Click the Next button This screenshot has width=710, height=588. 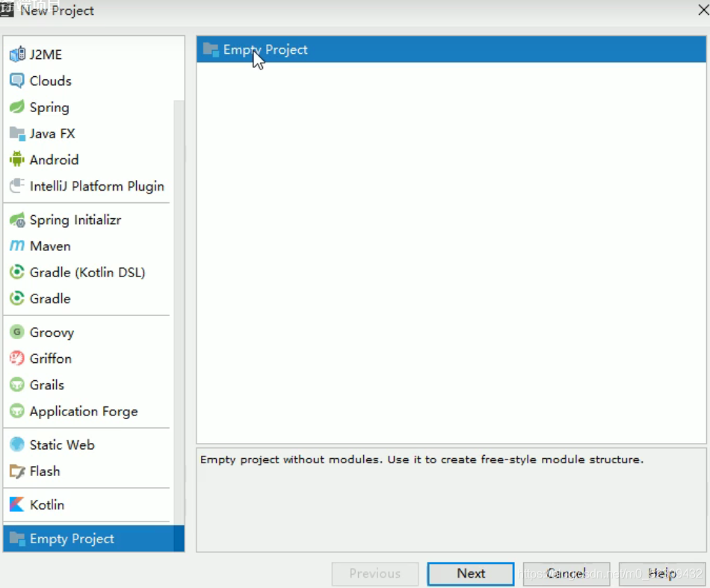tap(470, 574)
